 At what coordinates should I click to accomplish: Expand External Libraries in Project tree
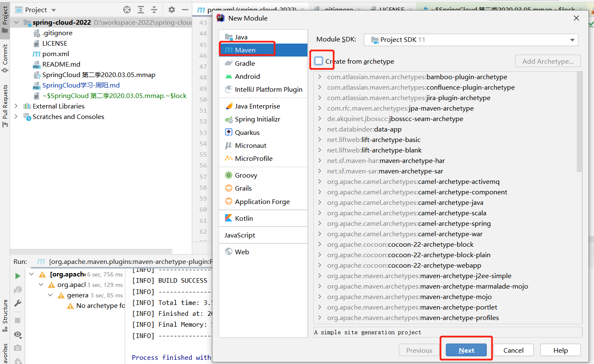pos(16,106)
